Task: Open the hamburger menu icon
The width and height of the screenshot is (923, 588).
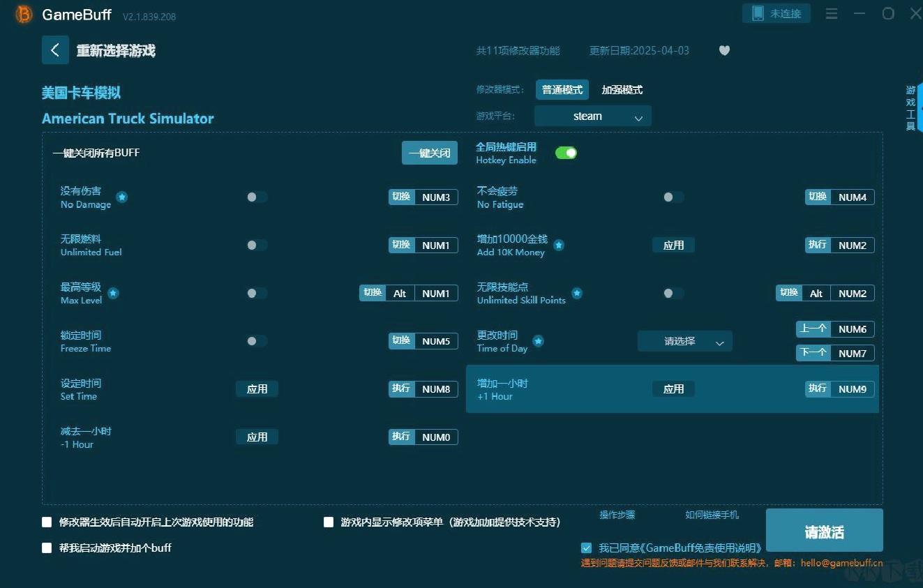Action: [x=832, y=13]
